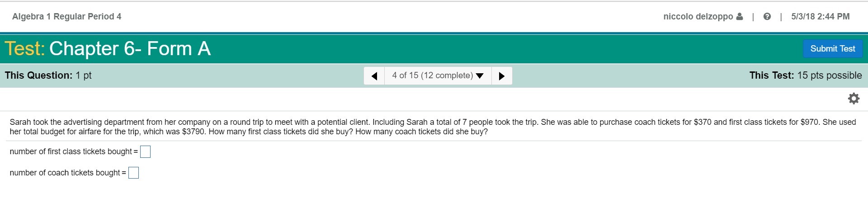The height and width of the screenshot is (208, 868).
Task: Open the '4 of 15 (12 complete)' question dropdown
Action: [x=438, y=76]
